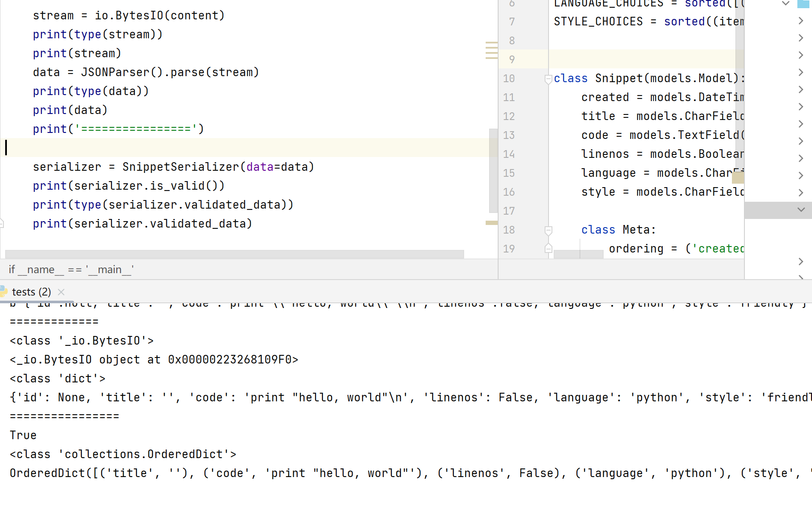Click fold marker beside print(serializer.validated_data) line
812x505 pixels.
pyautogui.click(x=2, y=223)
